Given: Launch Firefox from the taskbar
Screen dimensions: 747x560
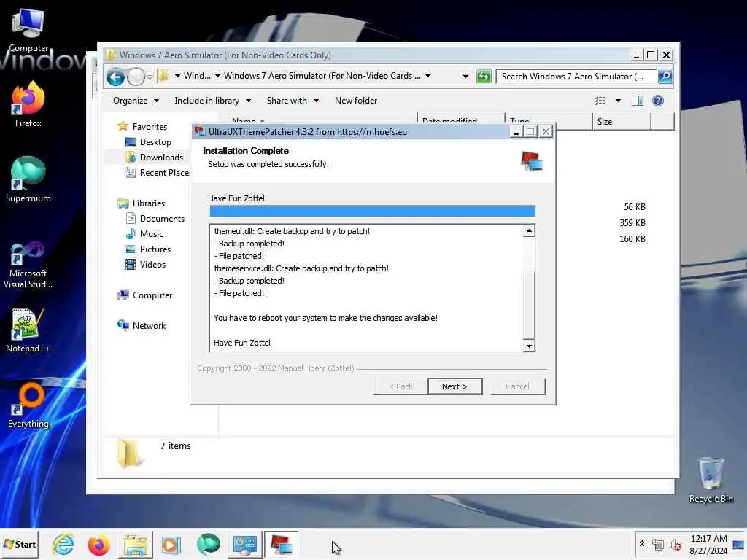Looking at the screenshot, I should 99,545.
